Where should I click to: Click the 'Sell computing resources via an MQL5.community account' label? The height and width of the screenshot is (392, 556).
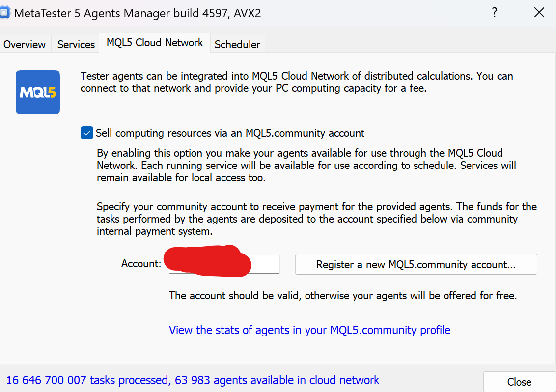230,133
